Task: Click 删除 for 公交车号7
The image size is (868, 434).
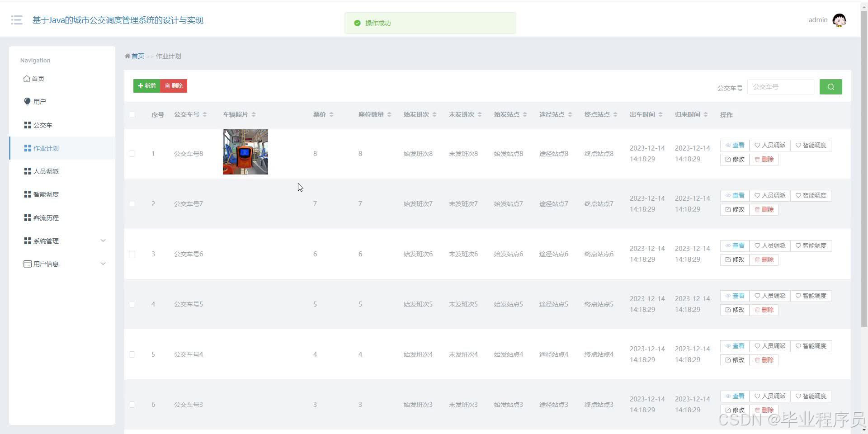Action: point(764,209)
